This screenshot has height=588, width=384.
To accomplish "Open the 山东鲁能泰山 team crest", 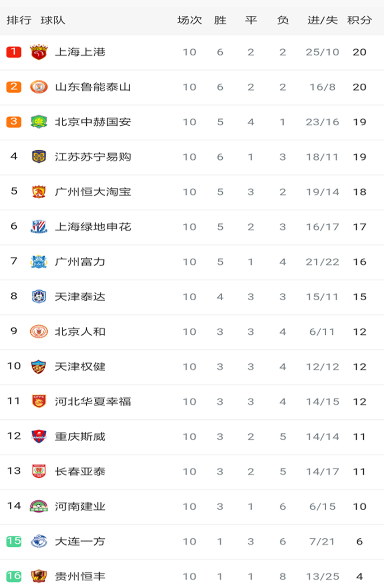I will pos(39,87).
